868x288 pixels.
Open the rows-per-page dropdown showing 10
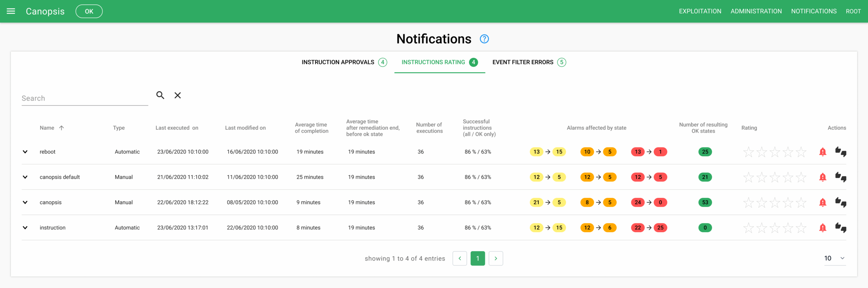pyautogui.click(x=835, y=259)
